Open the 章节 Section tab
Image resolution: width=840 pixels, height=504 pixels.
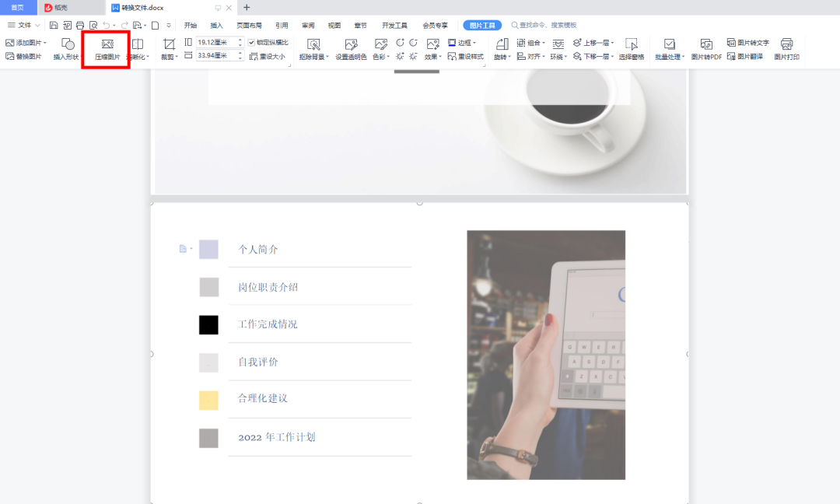(x=361, y=25)
